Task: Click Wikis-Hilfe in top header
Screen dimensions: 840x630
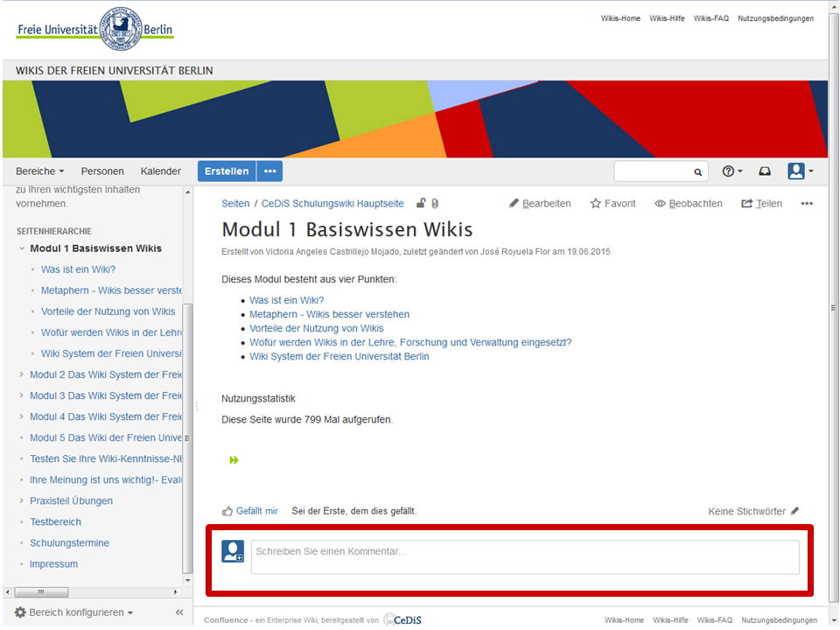Action: (667, 18)
